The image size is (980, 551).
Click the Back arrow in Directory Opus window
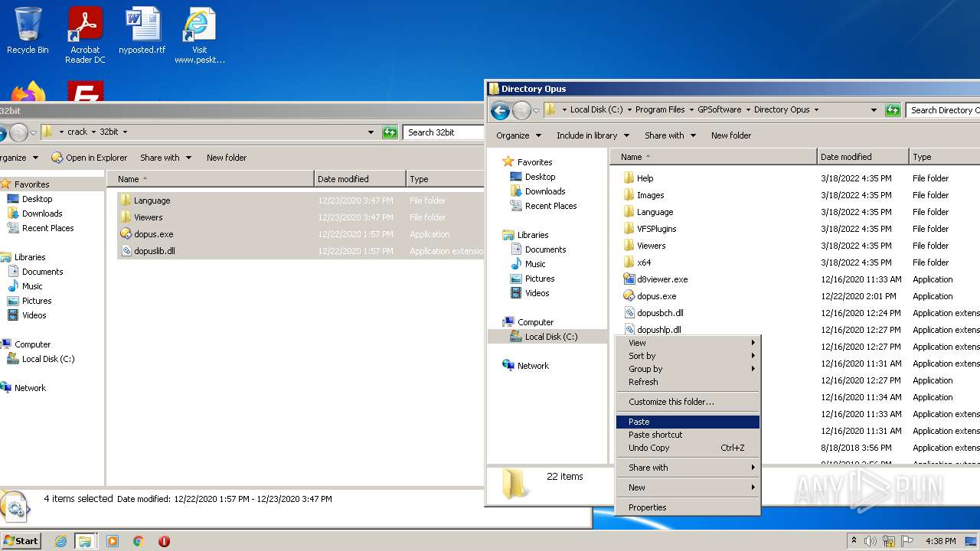click(500, 110)
